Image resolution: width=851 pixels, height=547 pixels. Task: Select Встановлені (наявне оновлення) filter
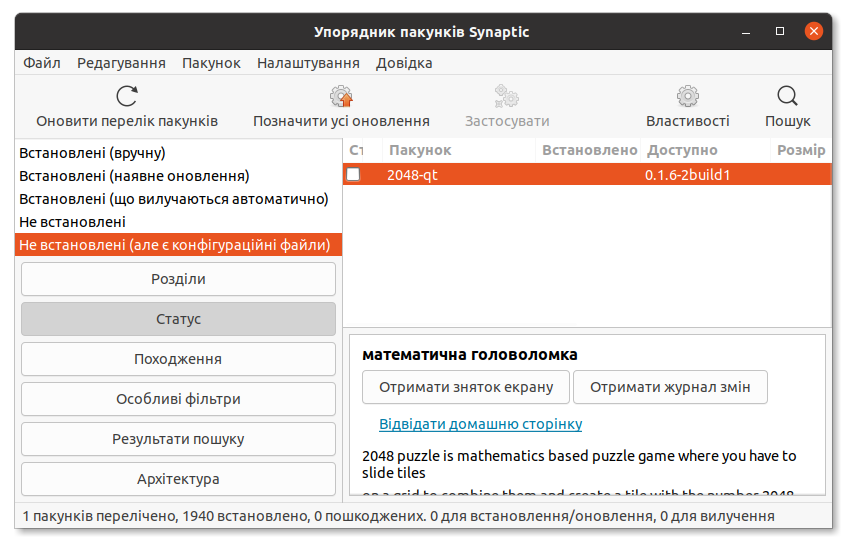(179, 176)
